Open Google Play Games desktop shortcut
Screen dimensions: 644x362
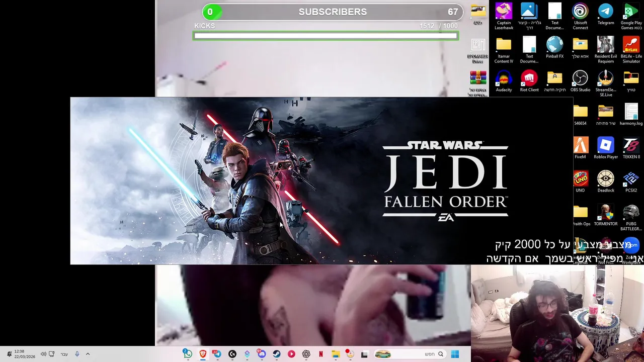tap(631, 16)
